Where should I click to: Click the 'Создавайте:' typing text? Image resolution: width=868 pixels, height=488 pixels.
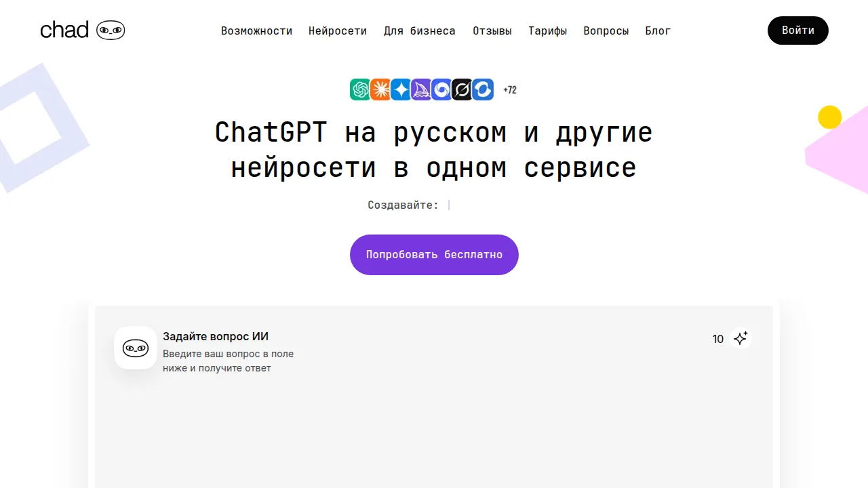tap(403, 205)
